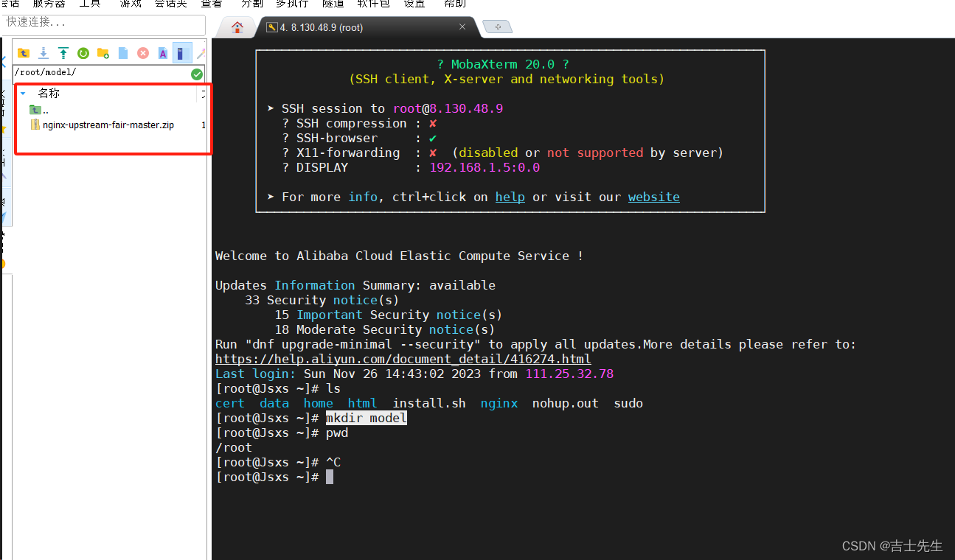The image size is (955, 560).
Task: Click the 'MobaXterm 20.0' title in banner
Action: pos(503,64)
